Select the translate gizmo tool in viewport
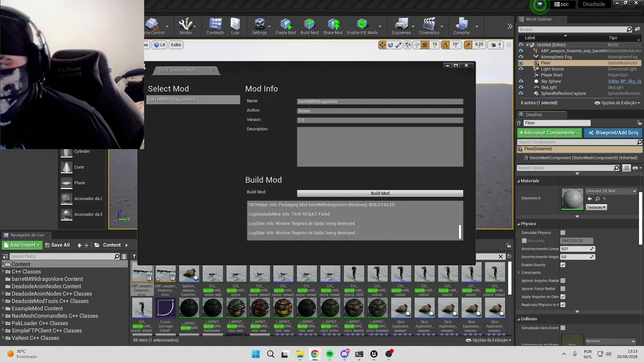 382,45
